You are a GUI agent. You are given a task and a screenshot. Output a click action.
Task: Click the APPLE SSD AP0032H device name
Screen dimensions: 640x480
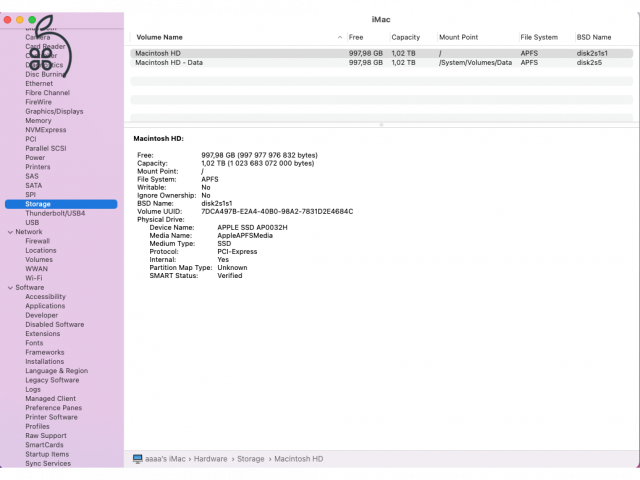point(252,227)
